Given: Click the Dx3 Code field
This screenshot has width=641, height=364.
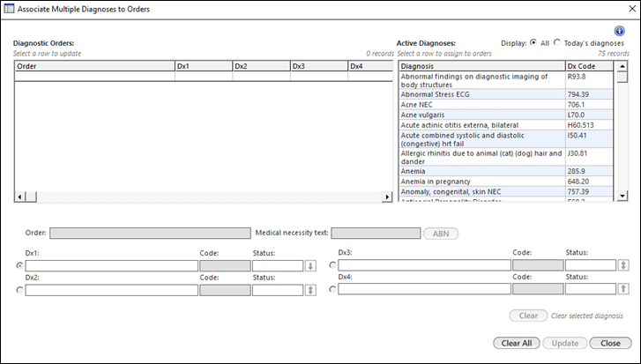Looking at the screenshot, I should [x=538, y=265].
